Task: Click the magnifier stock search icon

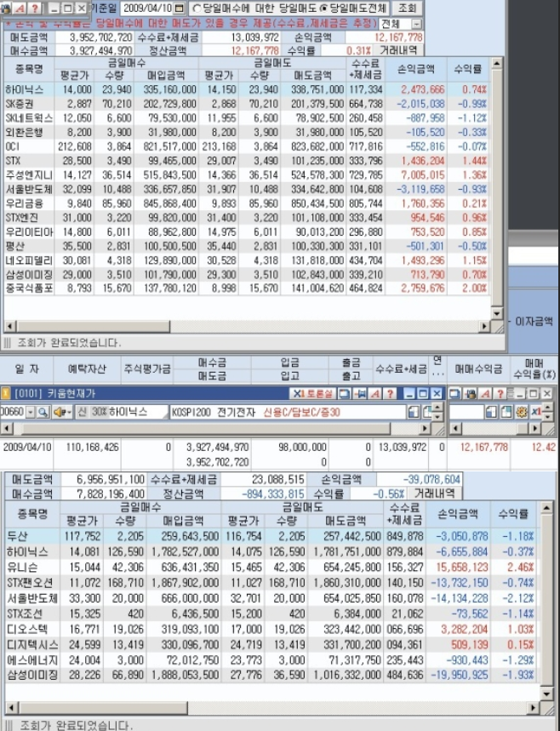Action: tap(43, 412)
